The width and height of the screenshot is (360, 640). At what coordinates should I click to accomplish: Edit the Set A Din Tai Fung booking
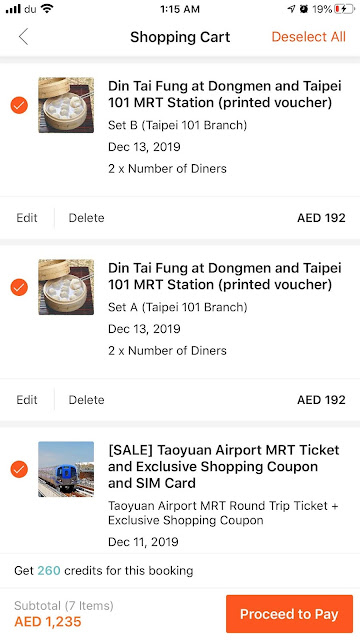coord(27,400)
